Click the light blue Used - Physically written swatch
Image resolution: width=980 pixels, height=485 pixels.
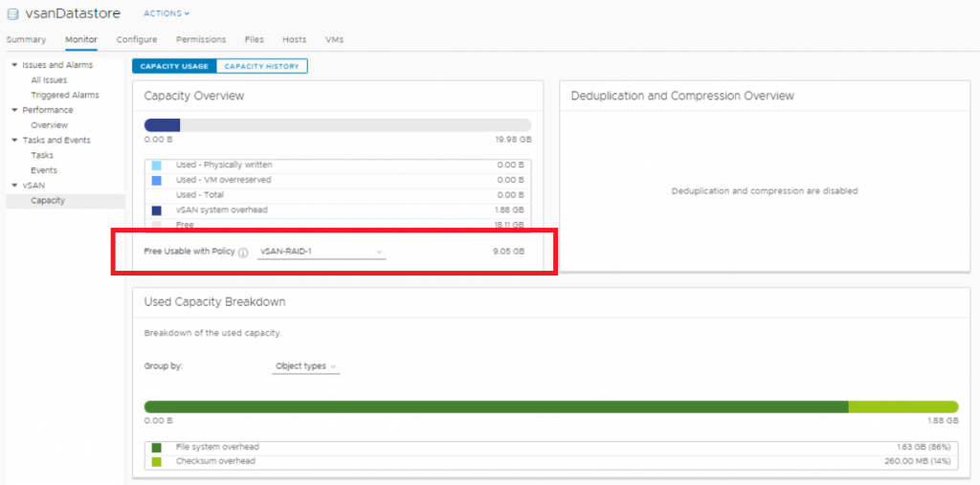156,165
